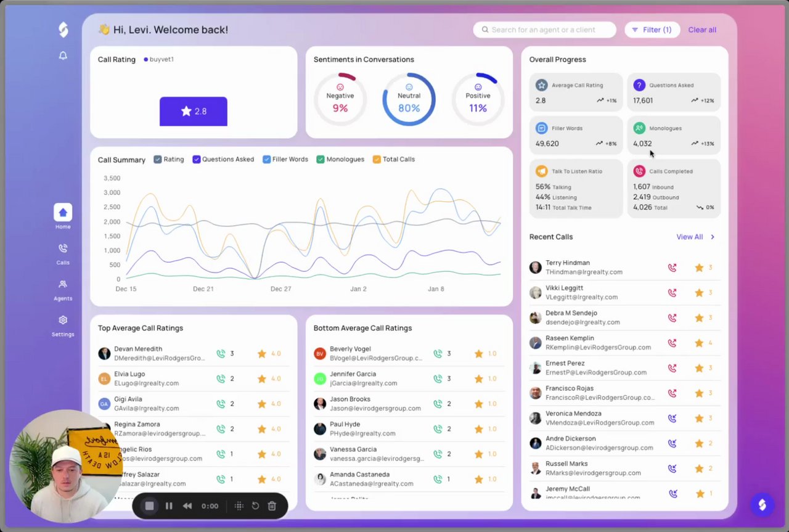
Task: Click the star icon for Elvia Lugo
Action: pyautogui.click(x=261, y=379)
